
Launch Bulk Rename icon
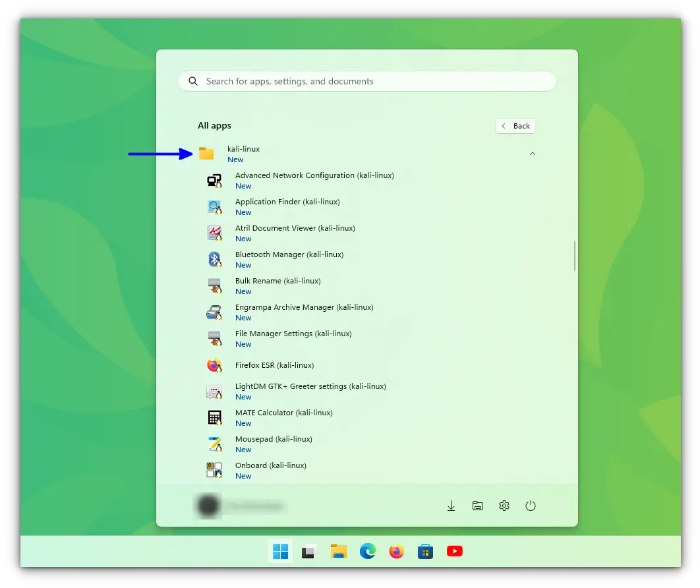coord(215,285)
